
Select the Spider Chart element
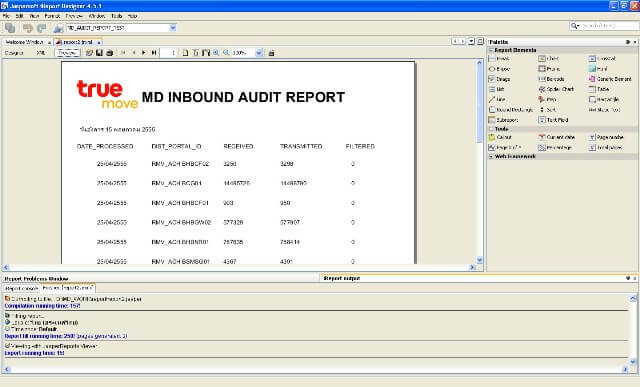click(556, 89)
